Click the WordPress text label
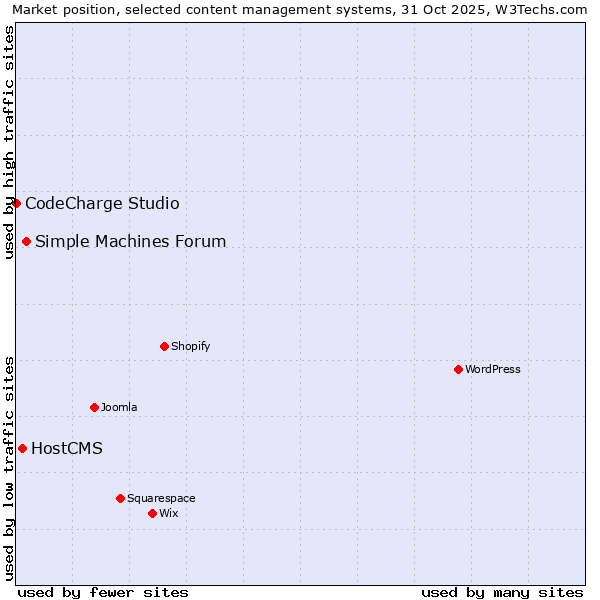The image size is (600, 600). coord(493,369)
